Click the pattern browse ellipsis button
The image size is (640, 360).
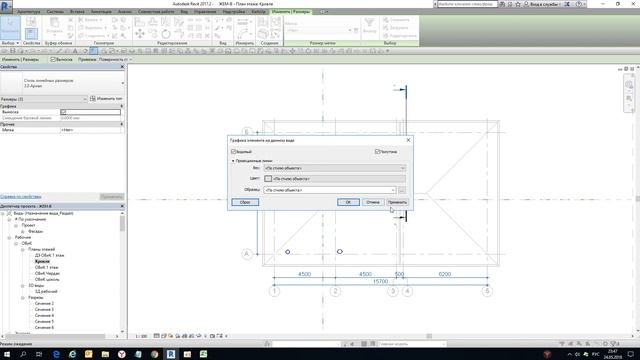[402, 190]
